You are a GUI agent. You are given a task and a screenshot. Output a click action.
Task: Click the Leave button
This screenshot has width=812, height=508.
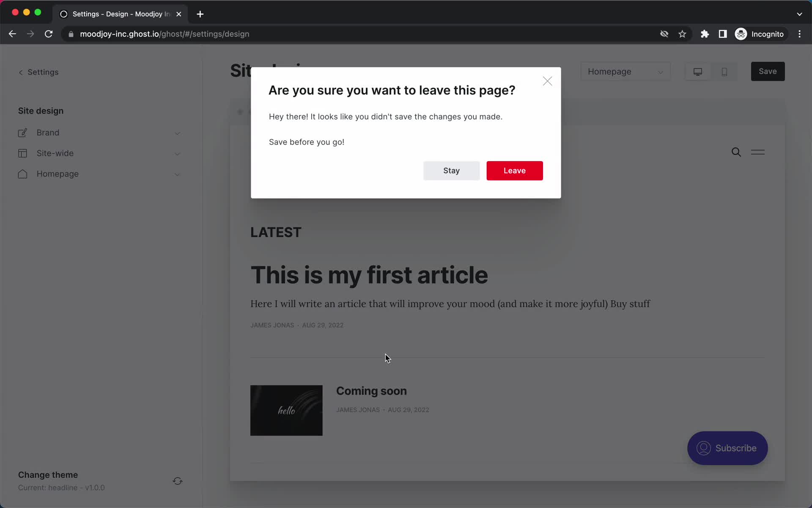(x=514, y=170)
